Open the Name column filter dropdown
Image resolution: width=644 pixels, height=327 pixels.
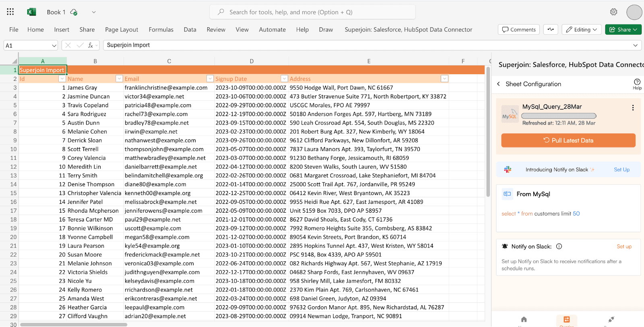[x=119, y=79]
